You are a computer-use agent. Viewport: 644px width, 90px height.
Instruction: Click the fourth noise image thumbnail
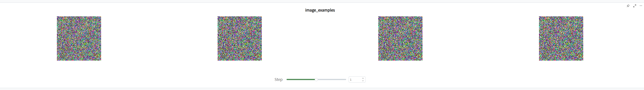click(561, 39)
